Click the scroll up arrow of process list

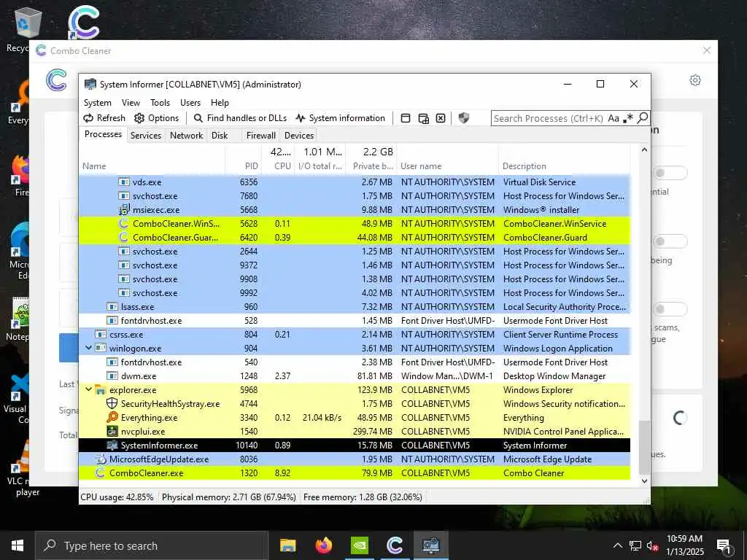click(644, 150)
